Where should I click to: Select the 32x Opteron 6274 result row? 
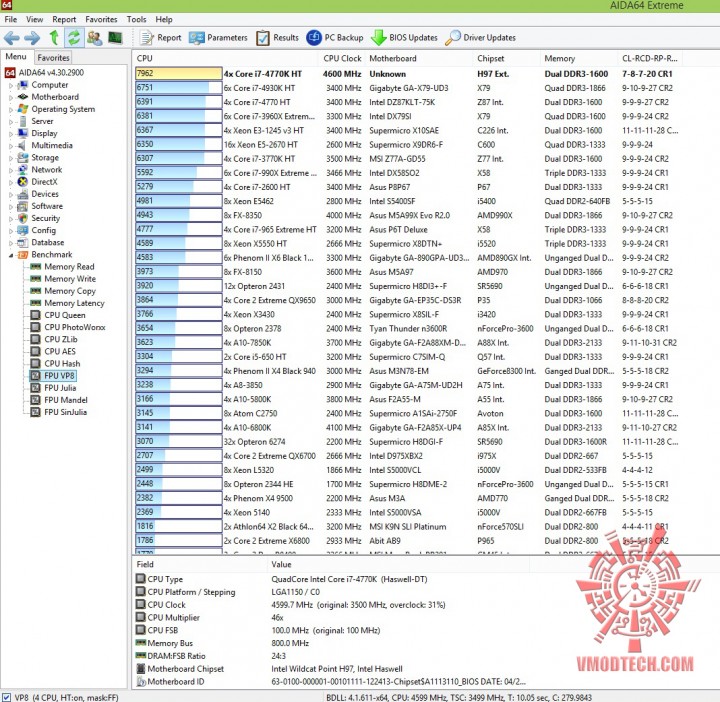(x=409, y=442)
